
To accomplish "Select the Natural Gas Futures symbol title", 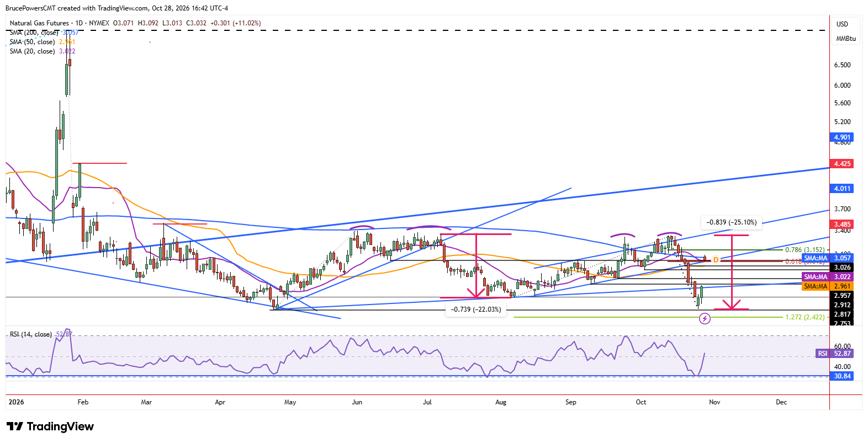I will tap(39, 23).
